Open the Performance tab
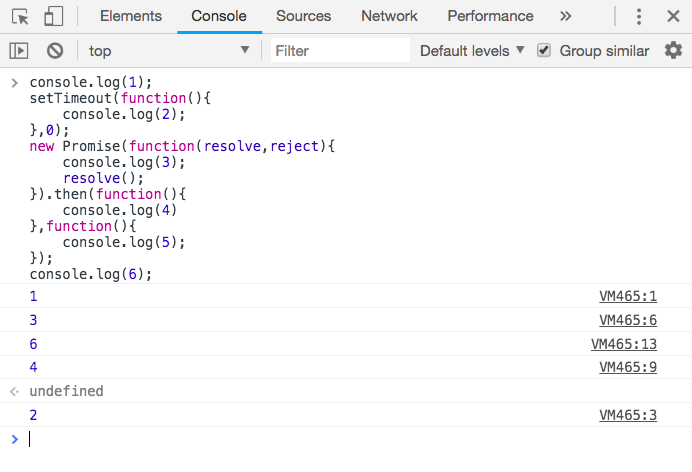The width and height of the screenshot is (692, 472). coord(490,16)
